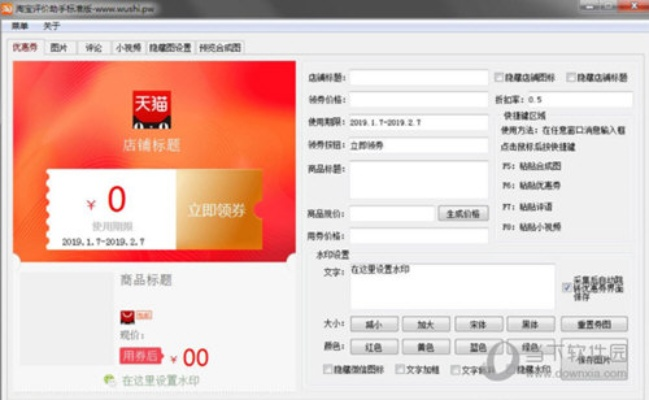Open the 隐藏图设置 tab

(x=170, y=48)
